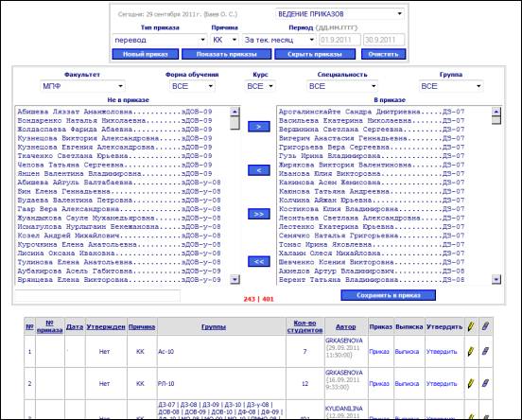Click Утвердить link in row 2
This screenshot has width=522, height=420.
click(442, 383)
